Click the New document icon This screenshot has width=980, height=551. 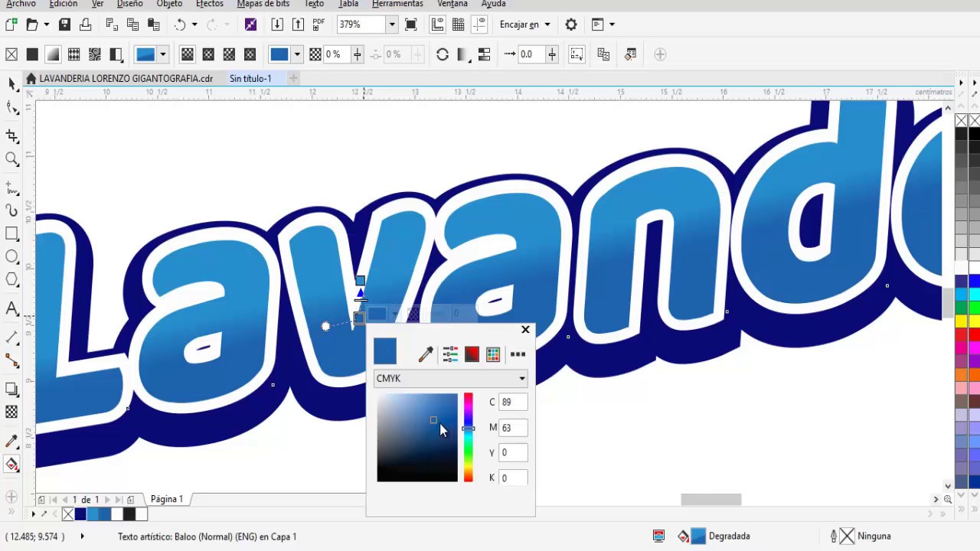coord(11,24)
